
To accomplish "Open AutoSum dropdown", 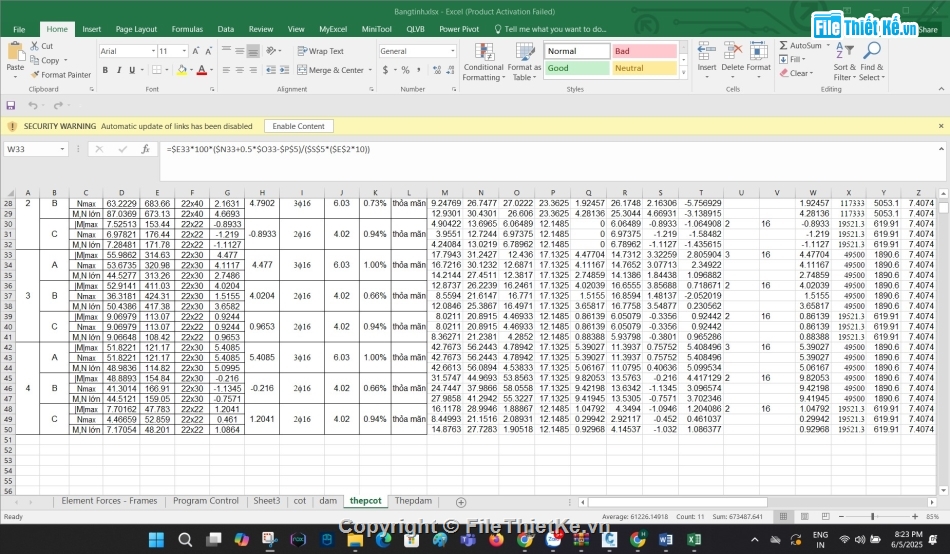I will [x=828, y=45].
